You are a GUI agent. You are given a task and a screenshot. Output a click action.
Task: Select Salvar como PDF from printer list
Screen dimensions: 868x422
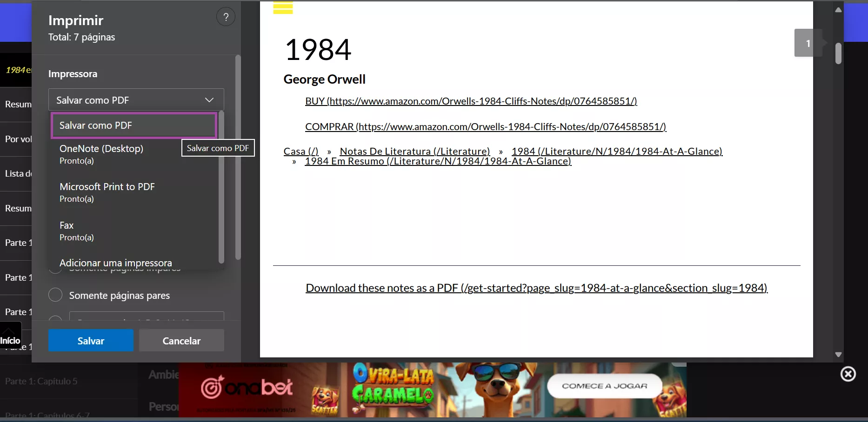tap(134, 125)
